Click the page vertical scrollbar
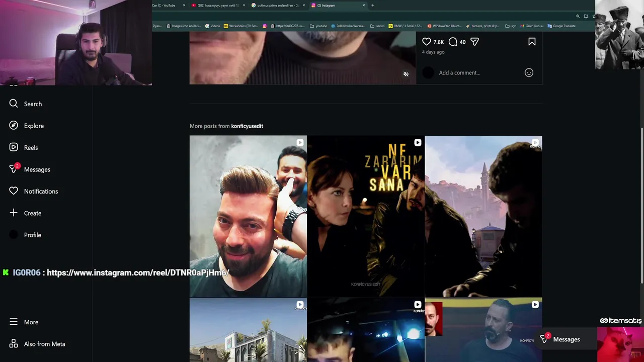Screen dimensions: 644x362 pyautogui.click(x=641, y=206)
